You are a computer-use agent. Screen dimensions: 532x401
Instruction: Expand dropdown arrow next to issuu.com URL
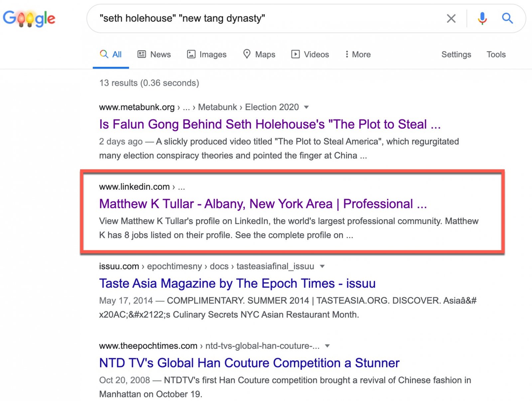coord(322,266)
